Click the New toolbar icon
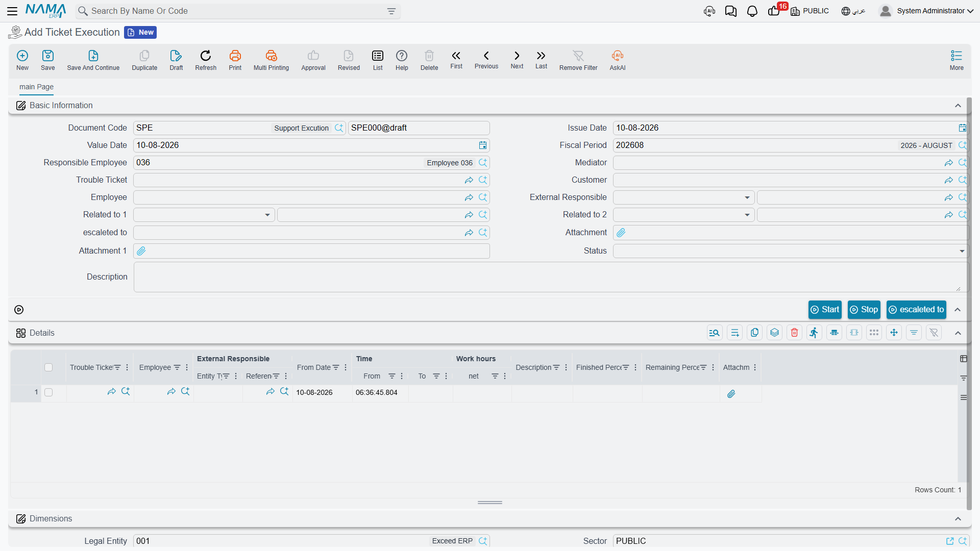 click(x=22, y=60)
